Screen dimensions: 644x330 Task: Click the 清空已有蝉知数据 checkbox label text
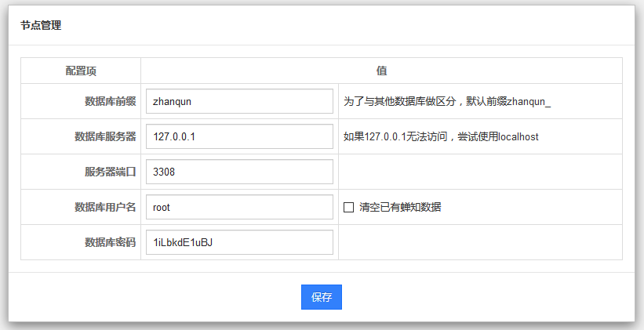click(400, 207)
